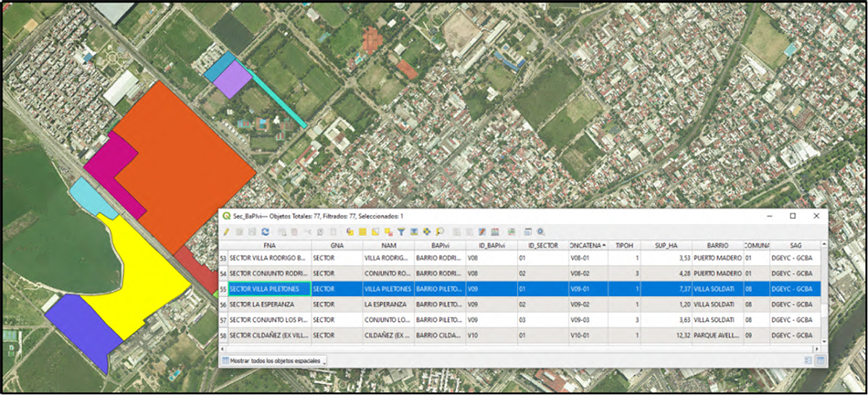Screen dimensions: 868x395
Task: Select all features icon
Action: [363, 232]
